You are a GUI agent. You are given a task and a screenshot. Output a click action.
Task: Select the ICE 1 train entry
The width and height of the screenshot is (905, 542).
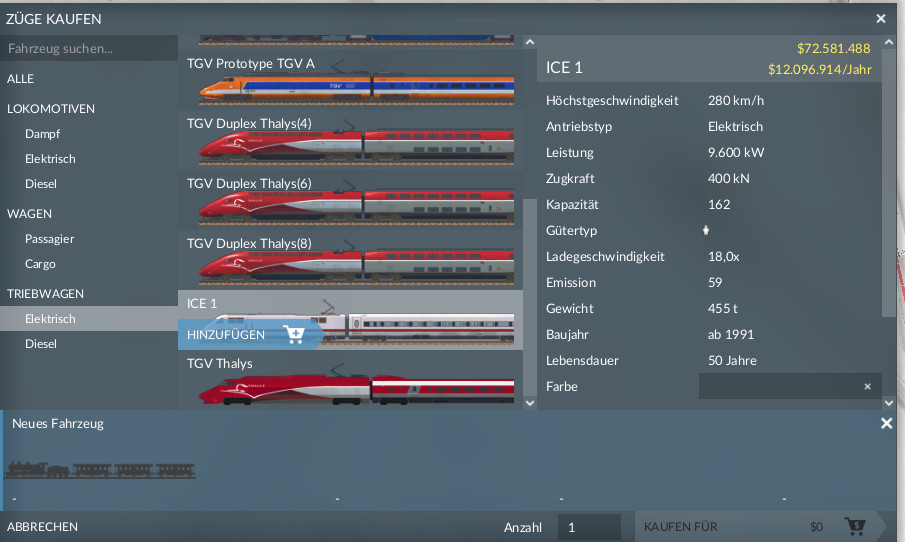pos(350,320)
